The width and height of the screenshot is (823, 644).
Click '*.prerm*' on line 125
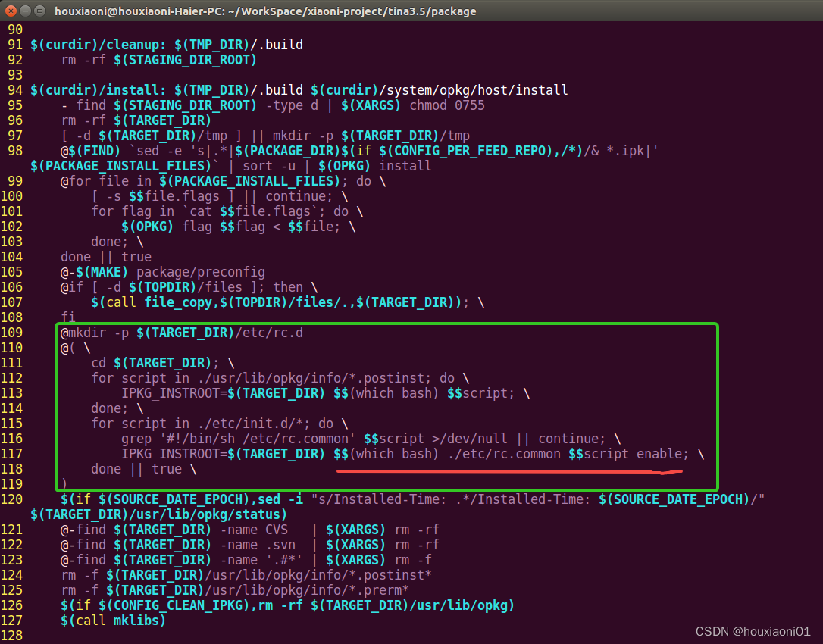[x=378, y=591]
